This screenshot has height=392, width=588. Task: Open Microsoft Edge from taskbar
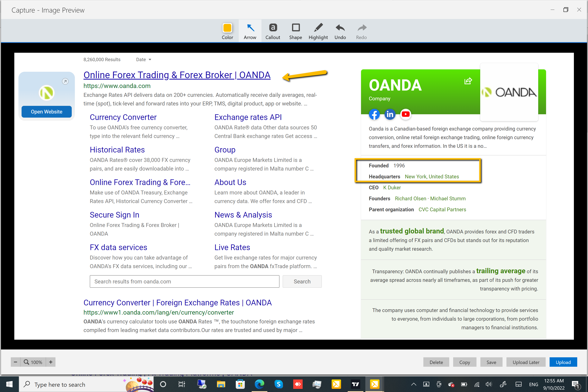click(259, 384)
